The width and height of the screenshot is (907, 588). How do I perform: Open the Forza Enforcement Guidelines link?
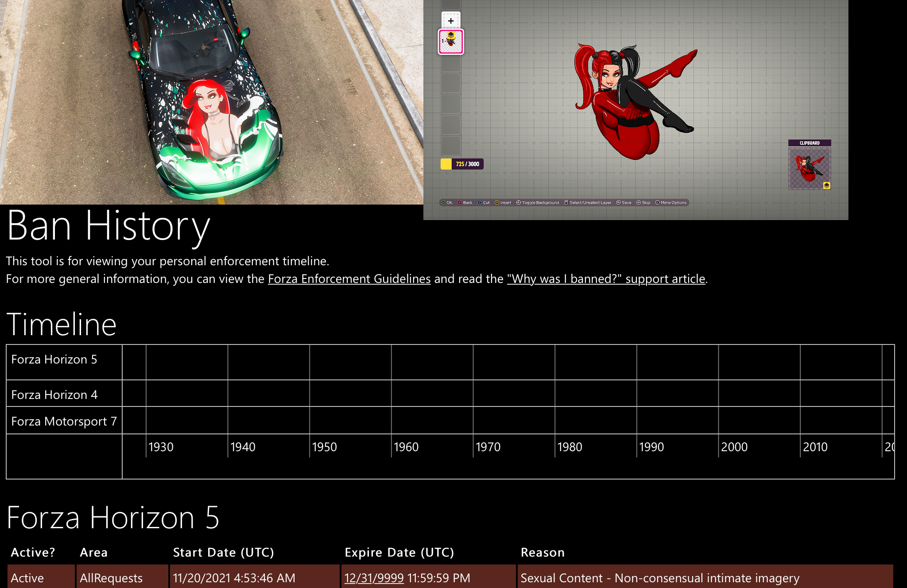point(349,279)
